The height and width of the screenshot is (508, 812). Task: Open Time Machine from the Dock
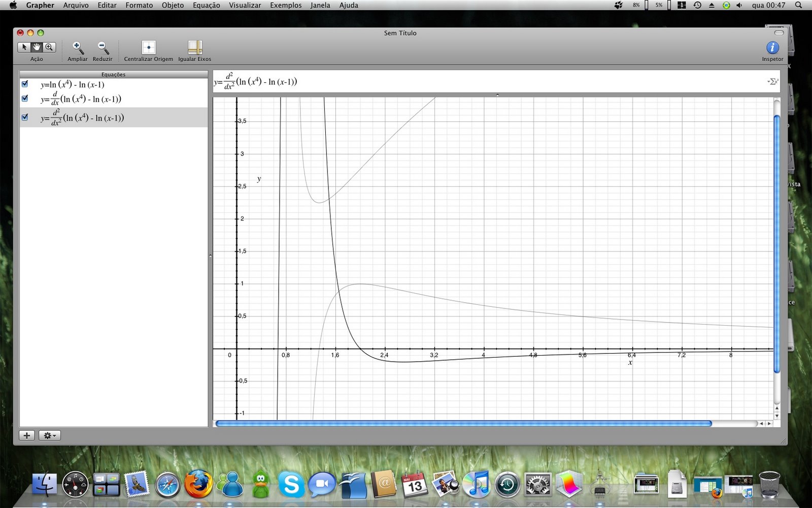click(x=507, y=485)
